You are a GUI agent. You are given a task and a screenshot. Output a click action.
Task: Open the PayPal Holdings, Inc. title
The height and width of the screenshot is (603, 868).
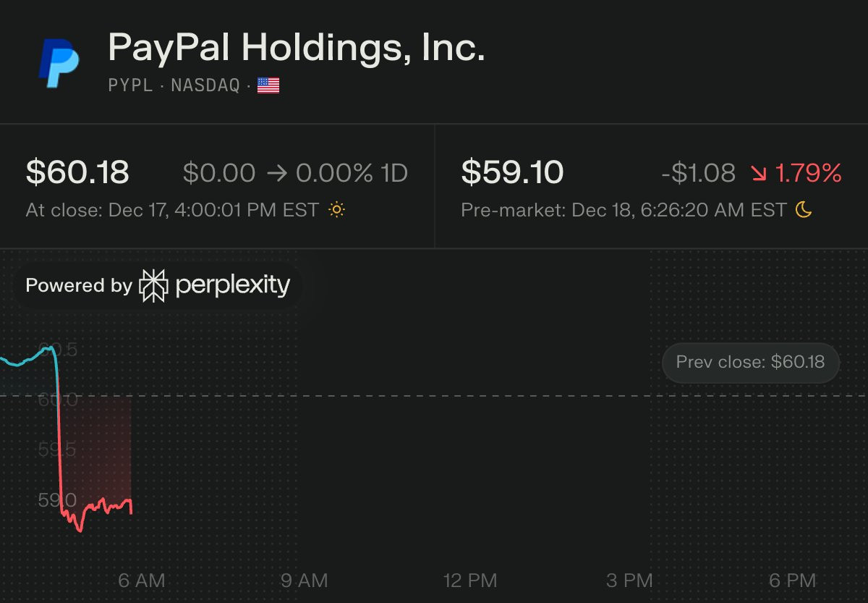[296, 49]
